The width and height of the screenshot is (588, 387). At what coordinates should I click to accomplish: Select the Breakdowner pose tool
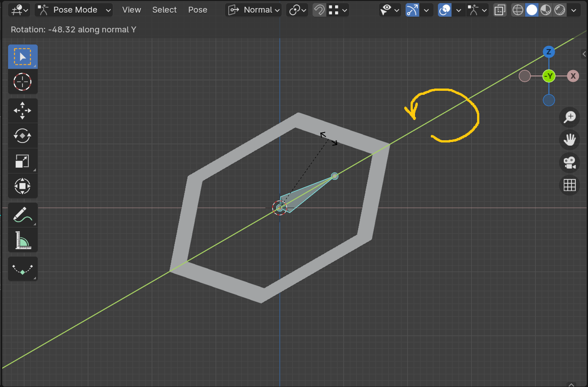click(x=22, y=269)
